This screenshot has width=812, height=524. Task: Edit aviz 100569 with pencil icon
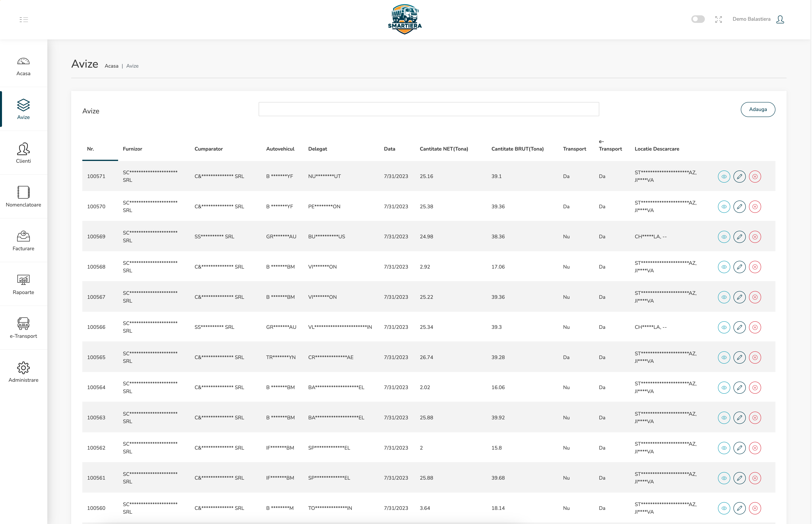click(x=739, y=237)
